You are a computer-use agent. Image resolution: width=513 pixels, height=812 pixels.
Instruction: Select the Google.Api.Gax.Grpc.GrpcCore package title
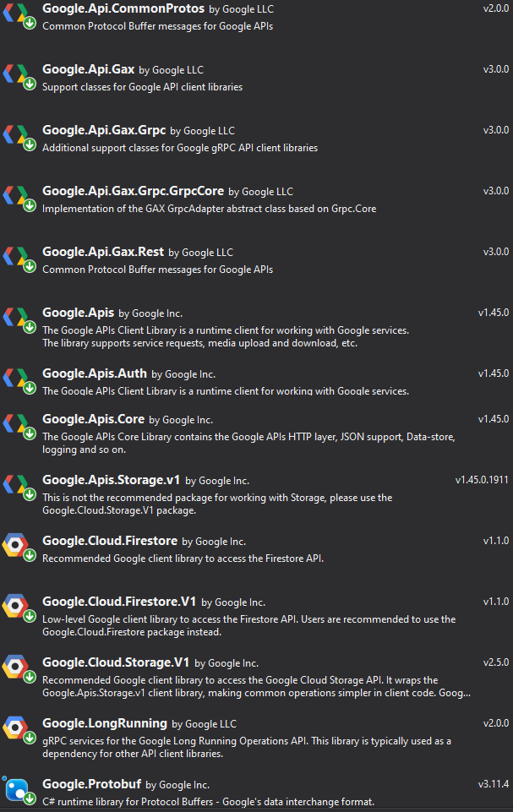point(134,191)
